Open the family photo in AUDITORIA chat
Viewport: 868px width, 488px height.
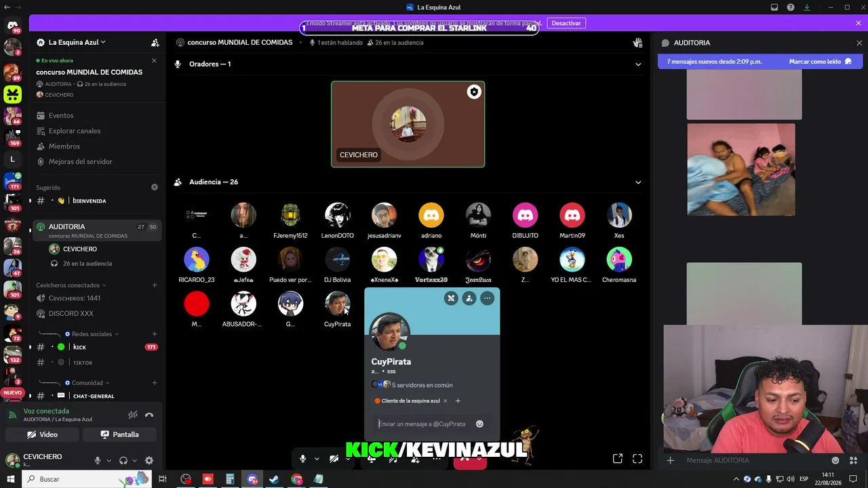point(741,169)
